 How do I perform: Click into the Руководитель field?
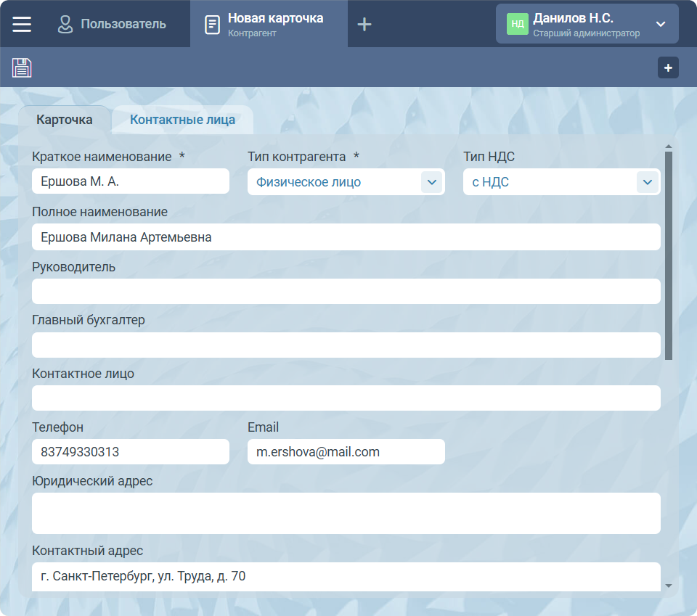click(346, 291)
